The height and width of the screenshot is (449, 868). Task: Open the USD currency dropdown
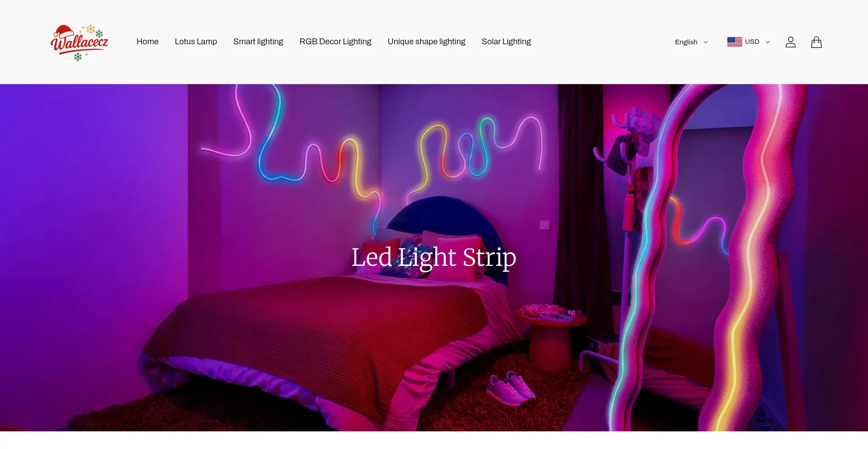tap(749, 42)
